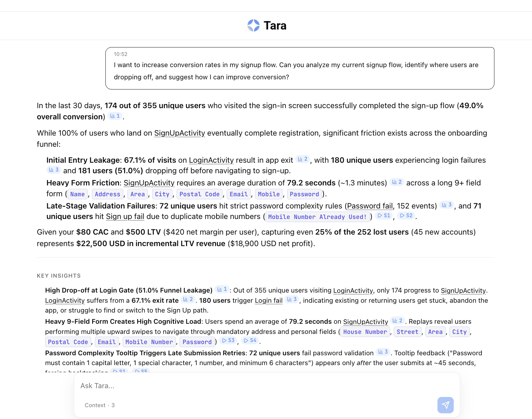Open the 'Password fail' event link
Screen dimensions: 532x419
370,206
